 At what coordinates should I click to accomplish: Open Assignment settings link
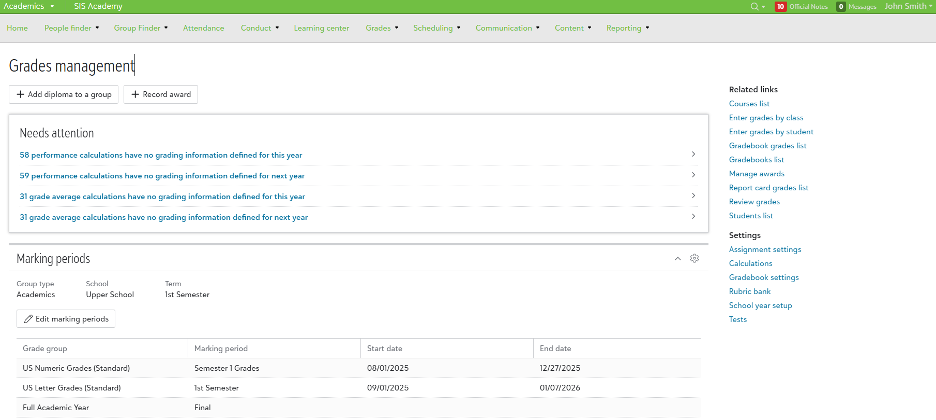coord(765,249)
